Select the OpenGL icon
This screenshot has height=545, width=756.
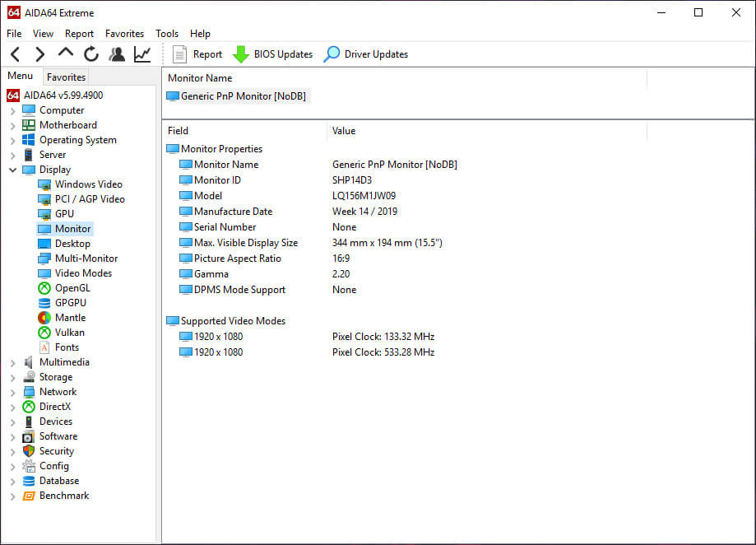44,288
